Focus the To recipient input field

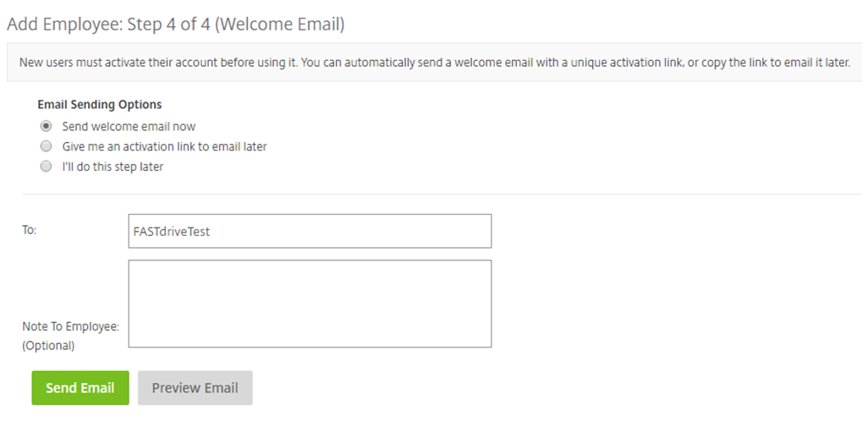pyautogui.click(x=310, y=231)
